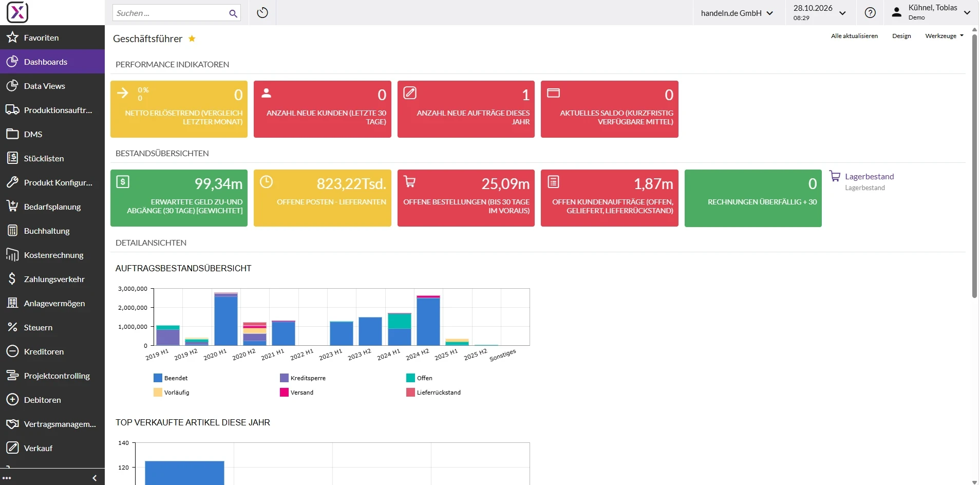Click the search magnifier icon
This screenshot has width=980, height=485.
click(x=233, y=13)
